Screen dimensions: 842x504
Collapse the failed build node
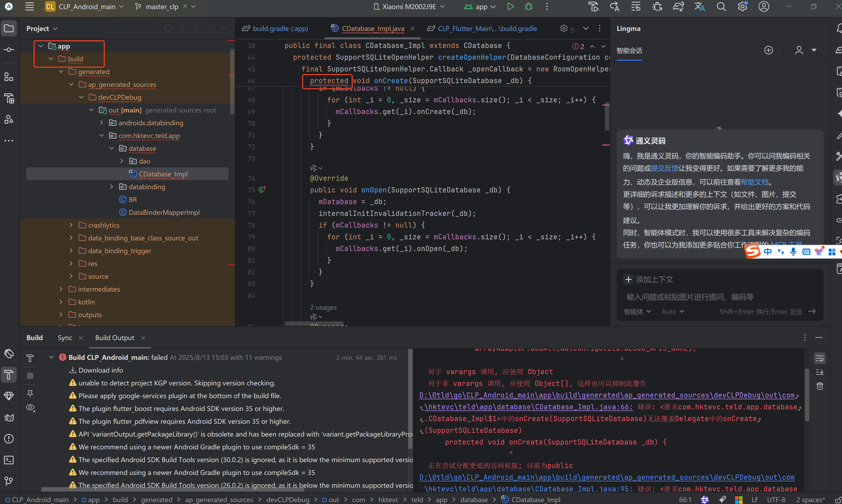(x=52, y=357)
